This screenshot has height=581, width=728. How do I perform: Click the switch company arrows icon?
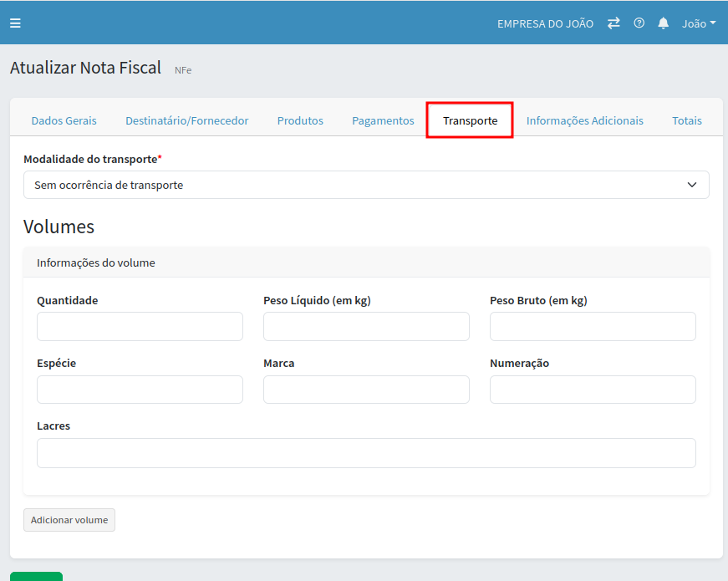[613, 23]
